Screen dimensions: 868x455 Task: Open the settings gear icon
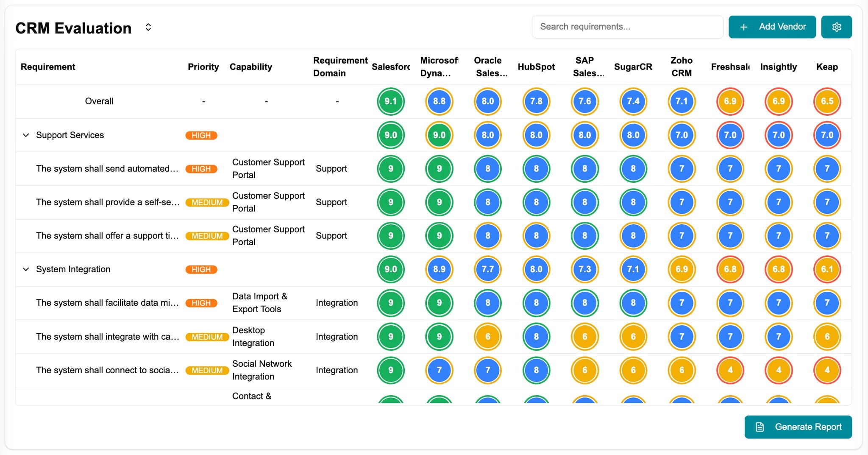coord(836,27)
